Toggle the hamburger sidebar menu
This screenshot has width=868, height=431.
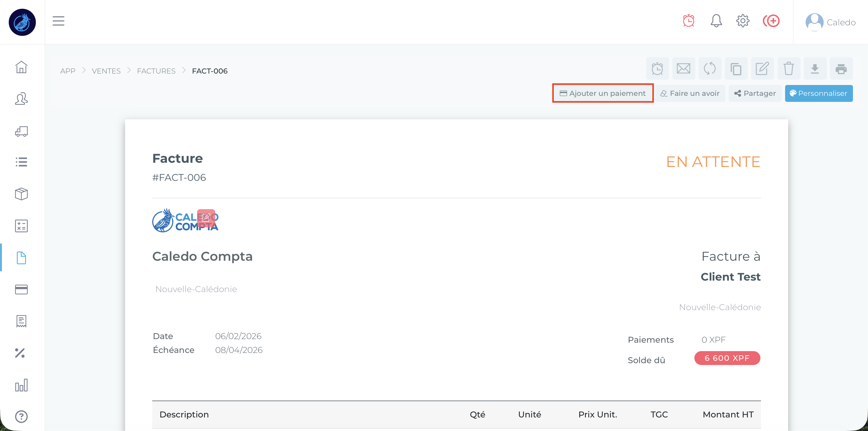tap(58, 21)
